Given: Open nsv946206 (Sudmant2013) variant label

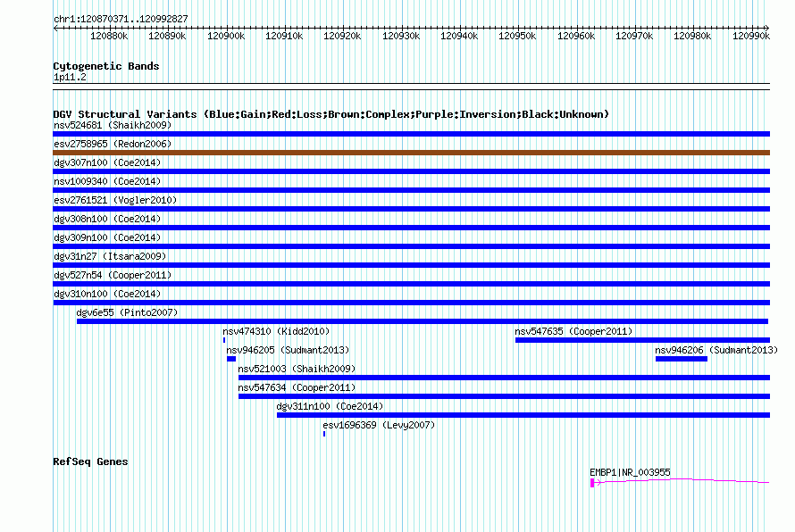Looking at the screenshot, I should click(x=716, y=350).
